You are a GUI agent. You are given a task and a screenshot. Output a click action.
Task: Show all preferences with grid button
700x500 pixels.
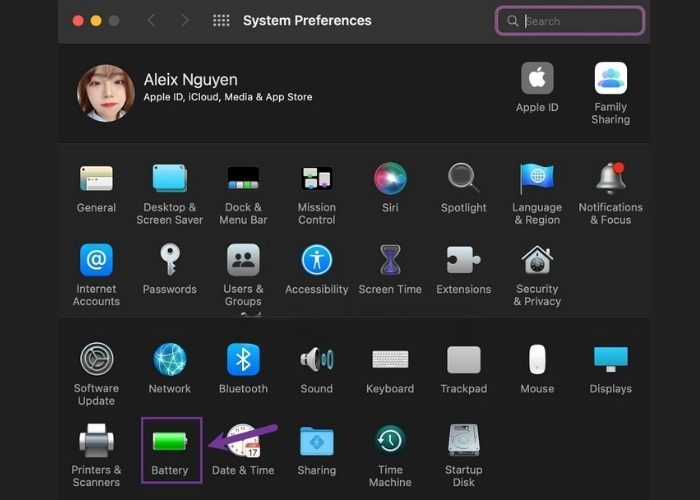pyautogui.click(x=221, y=21)
